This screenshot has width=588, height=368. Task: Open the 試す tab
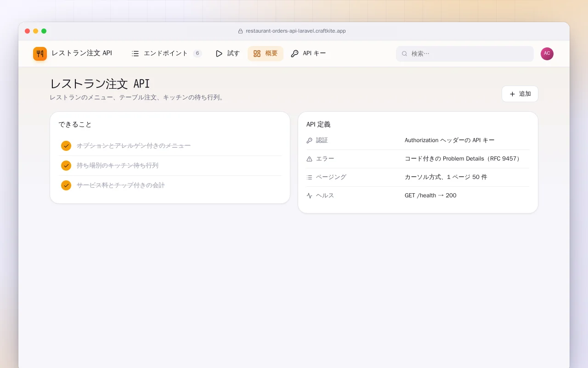[227, 53]
